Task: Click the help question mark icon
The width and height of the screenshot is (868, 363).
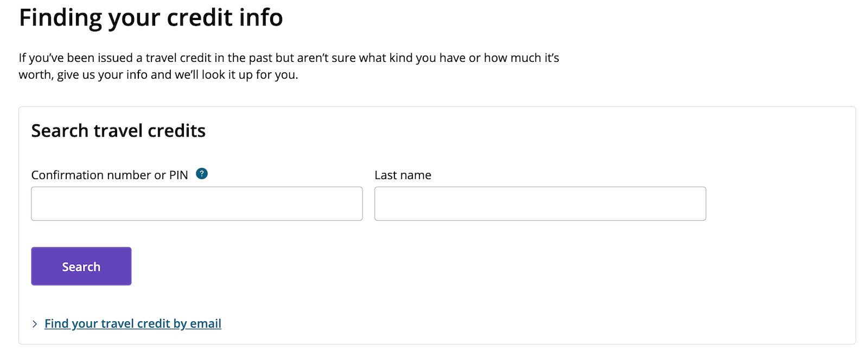Action: (202, 174)
